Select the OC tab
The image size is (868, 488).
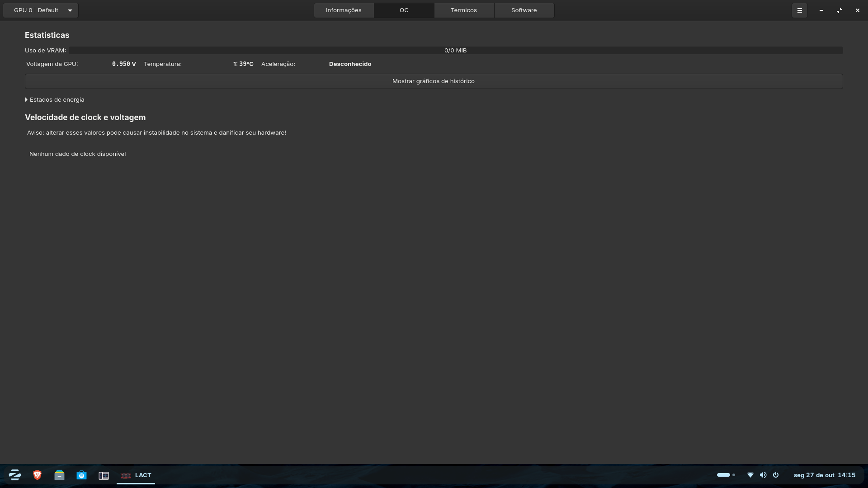404,10
